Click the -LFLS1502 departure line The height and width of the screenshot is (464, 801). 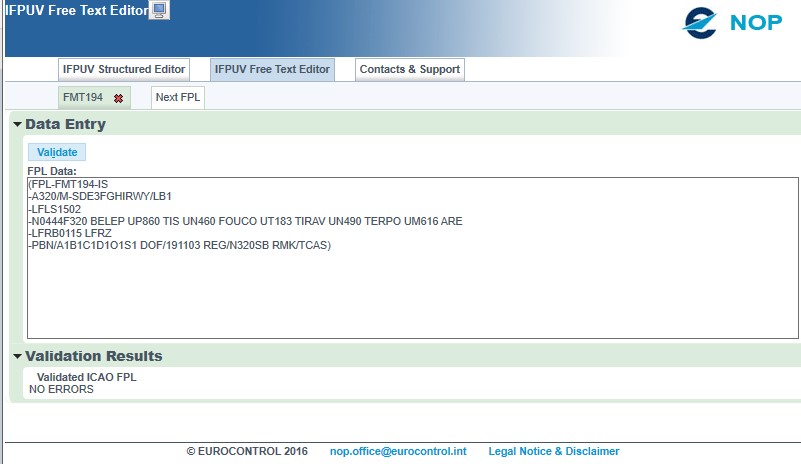click(55, 209)
